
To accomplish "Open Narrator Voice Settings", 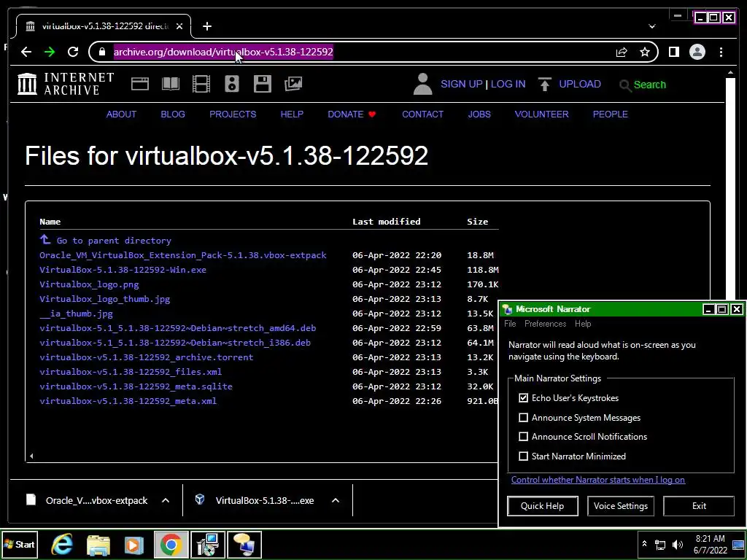I will (620, 506).
